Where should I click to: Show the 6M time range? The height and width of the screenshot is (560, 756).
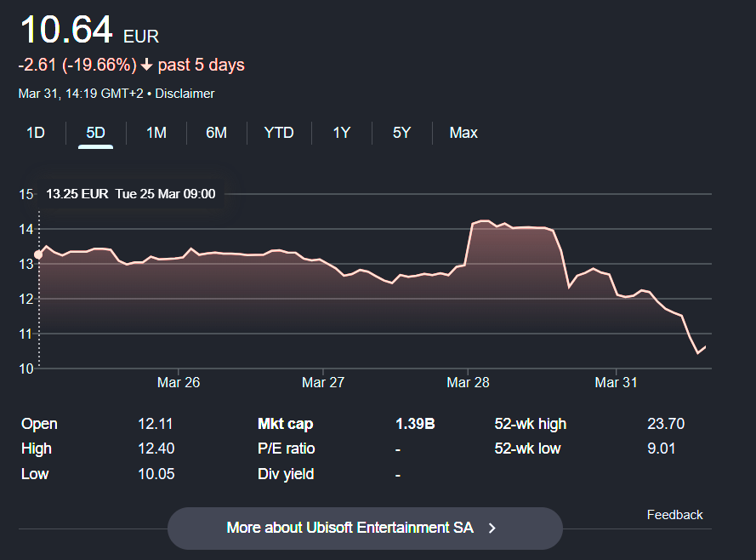[217, 133]
